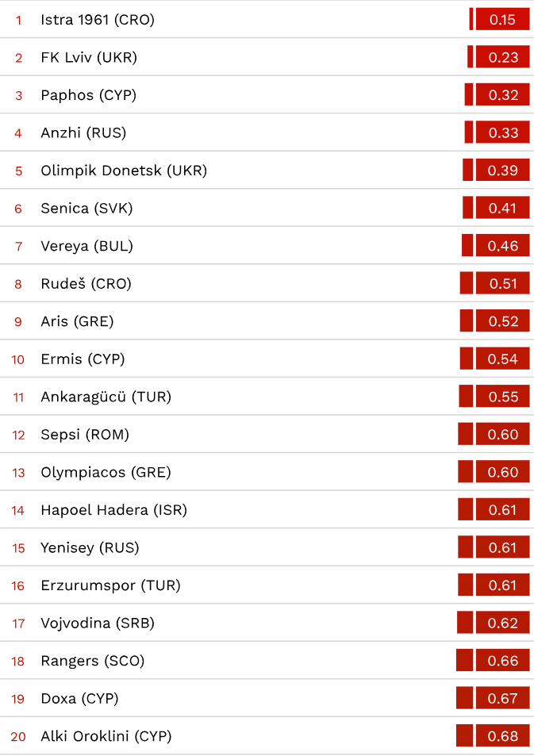Click the 0.46 value badge for Vereya
Viewport: 534px width, 756px height.
pyautogui.click(x=503, y=246)
